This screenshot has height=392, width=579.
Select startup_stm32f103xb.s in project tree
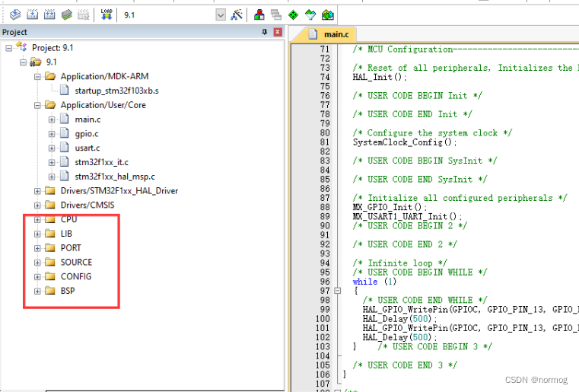(x=116, y=91)
